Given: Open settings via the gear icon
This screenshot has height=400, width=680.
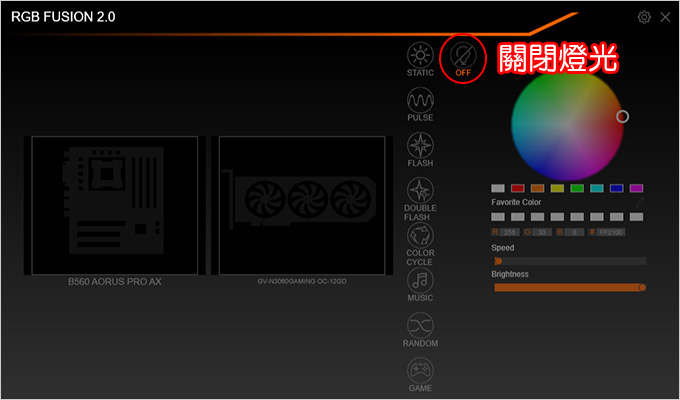Looking at the screenshot, I should click(644, 17).
